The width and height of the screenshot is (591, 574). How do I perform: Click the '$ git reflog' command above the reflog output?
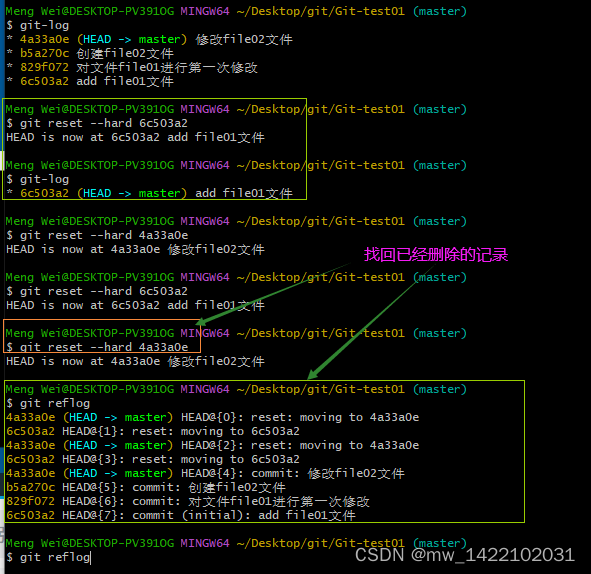pyautogui.click(x=48, y=403)
